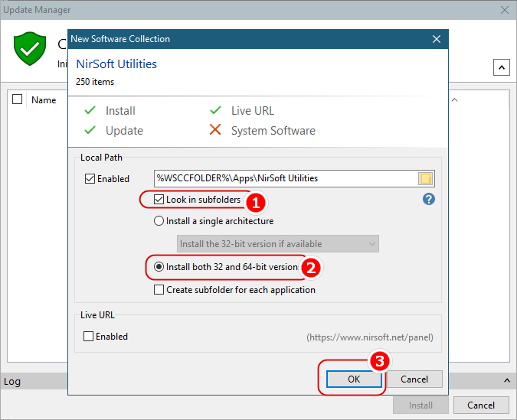Click the Log panel label
Screen dimensions: 517x420
click(x=12, y=382)
